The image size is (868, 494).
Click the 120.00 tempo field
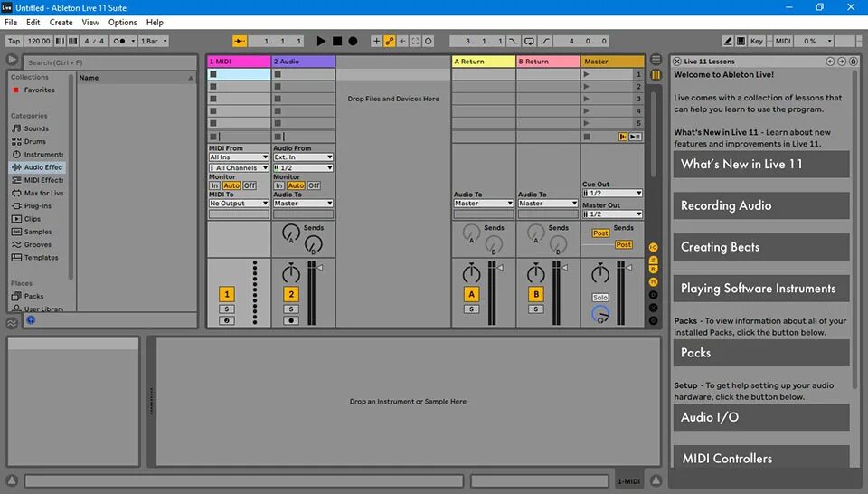[38, 41]
